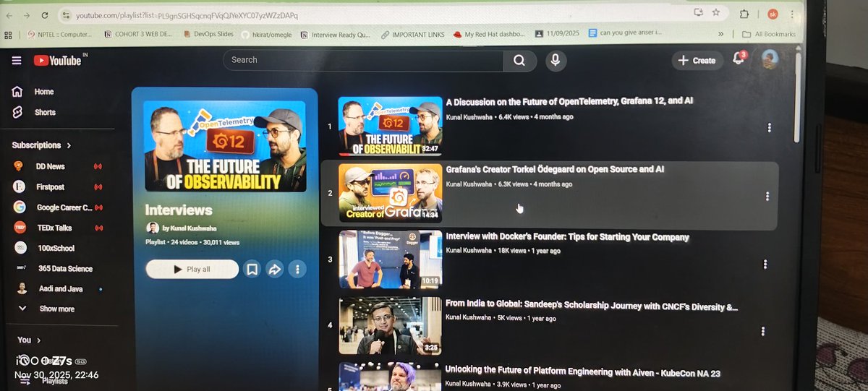The height and width of the screenshot is (391, 868).
Task: Open the apps grid in bookmarks bar
Action: 9,34
